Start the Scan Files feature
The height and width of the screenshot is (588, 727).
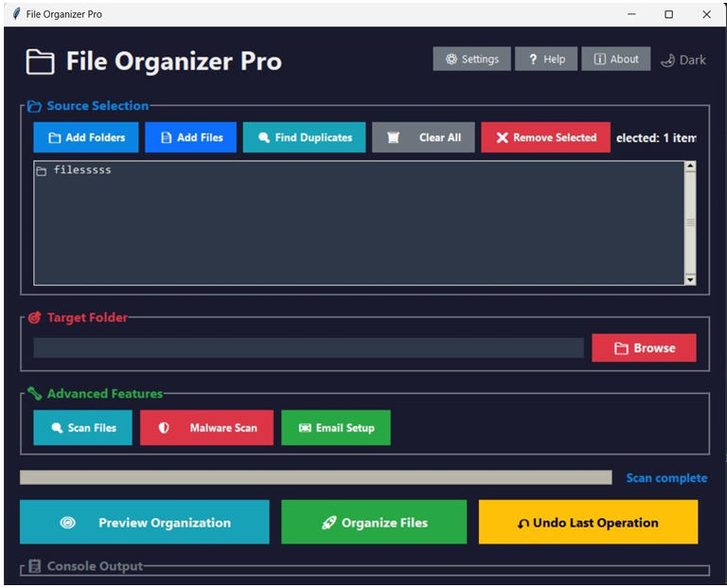click(x=82, y=428)
